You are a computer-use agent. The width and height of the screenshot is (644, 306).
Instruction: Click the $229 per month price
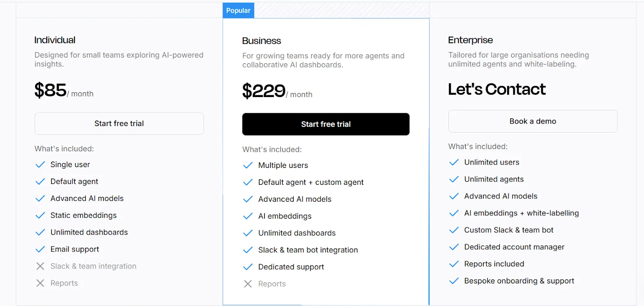coord(277,91)
